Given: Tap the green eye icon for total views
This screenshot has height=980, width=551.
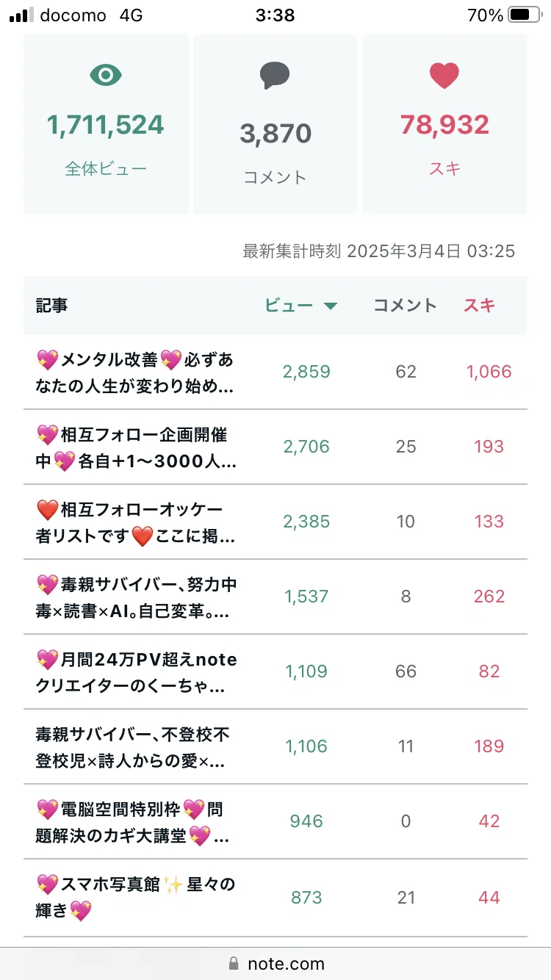Looking at the screenshot, I should [106, 75].
